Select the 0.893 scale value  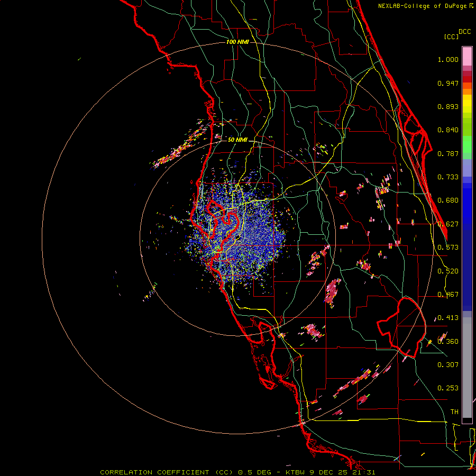[448, 106]
